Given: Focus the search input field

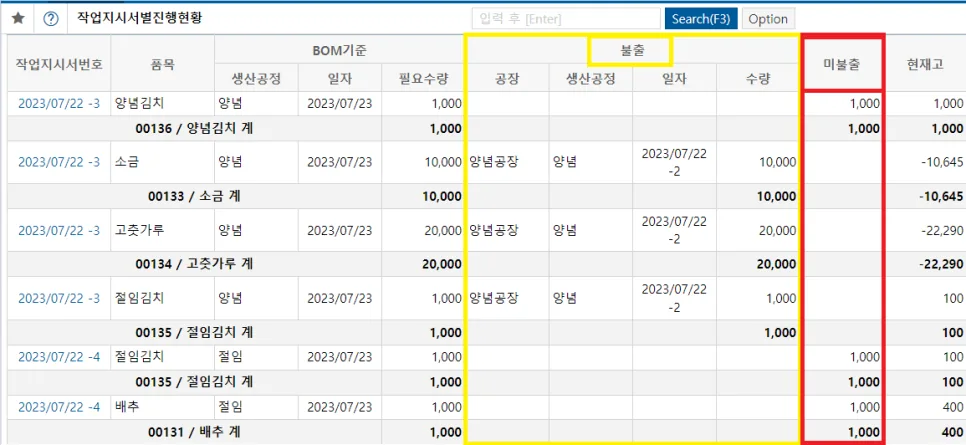Looking at the screenshot, I should pyautogui.click(x=566, y=19).
